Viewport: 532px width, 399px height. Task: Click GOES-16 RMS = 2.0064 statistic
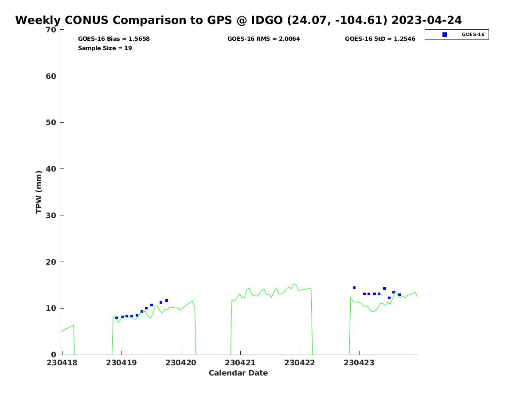[x=264, y=39]
